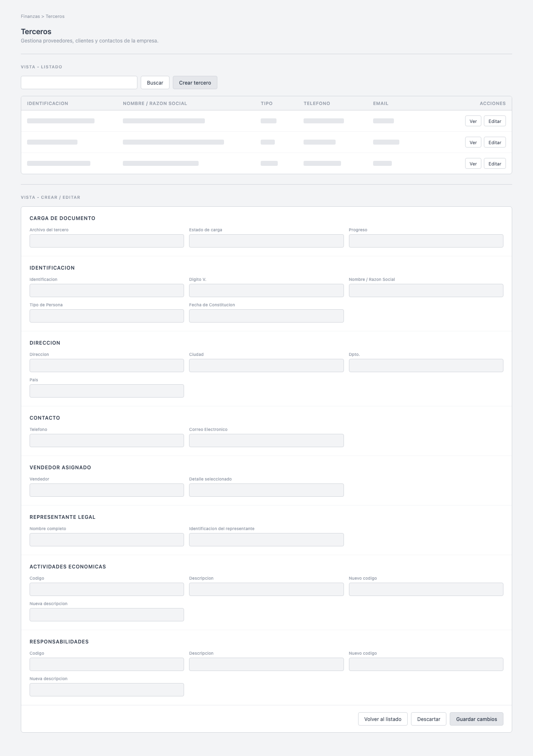This screenshot has height=756, width=533.
Task: Open the Finanzas breadcrumb link
Action: pyautogui.click(x=30, y=17)
